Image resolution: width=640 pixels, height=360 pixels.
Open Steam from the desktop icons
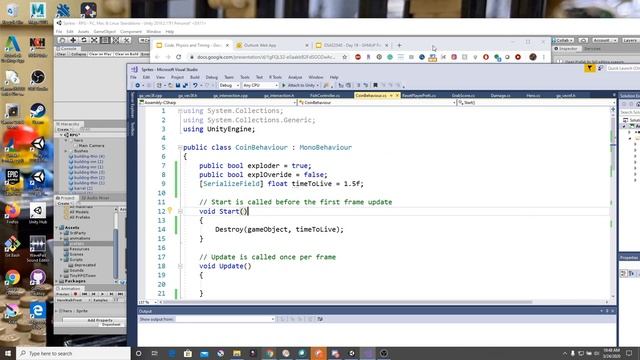38,113
